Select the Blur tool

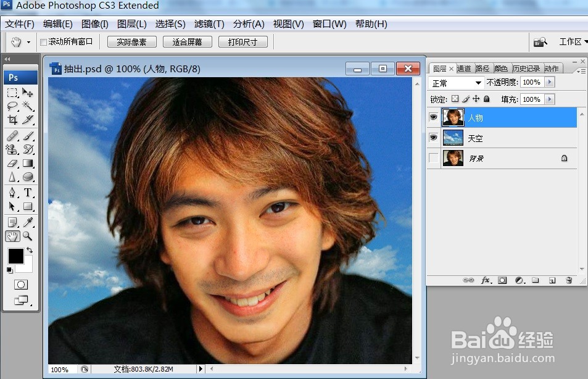click(x=12, y=177)
